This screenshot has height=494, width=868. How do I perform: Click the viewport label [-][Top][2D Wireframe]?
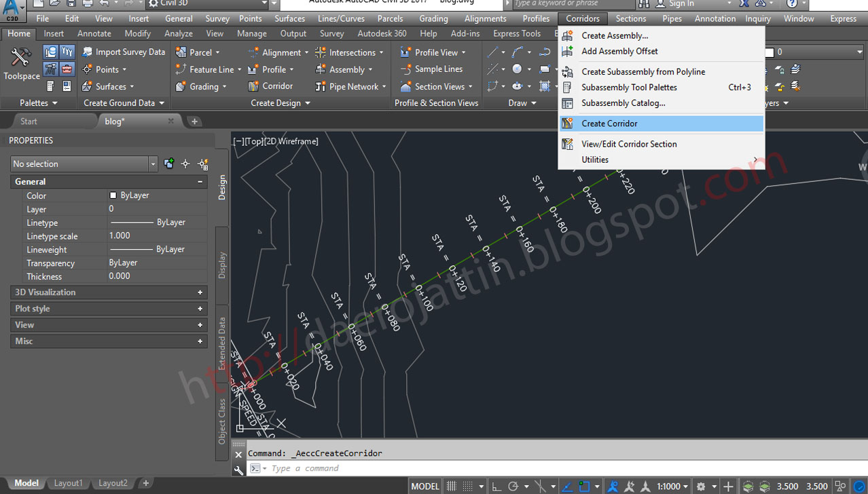click(276, 141)
